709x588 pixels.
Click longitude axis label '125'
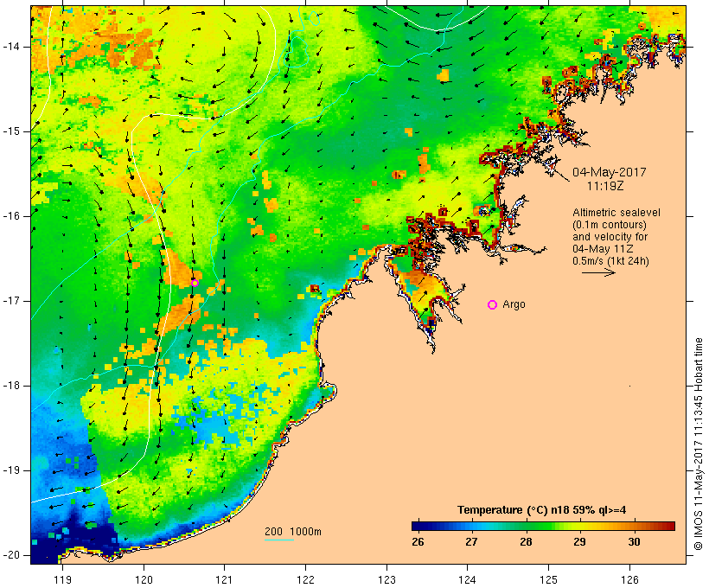549,579
